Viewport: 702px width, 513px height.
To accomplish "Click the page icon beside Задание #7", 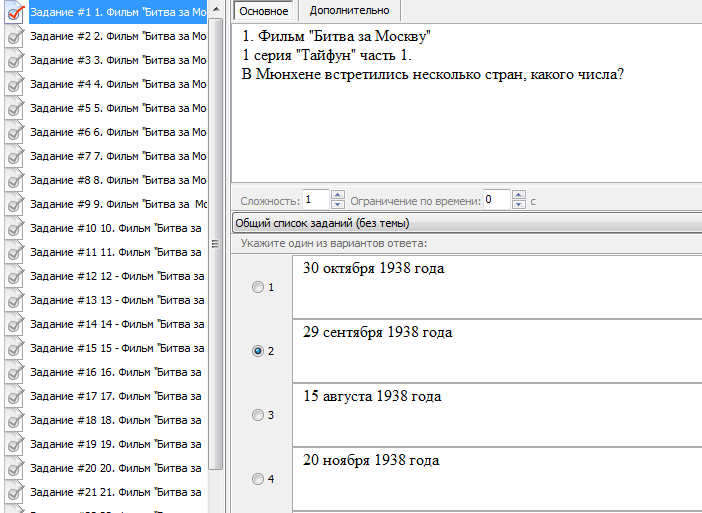I will click(14, 156).
